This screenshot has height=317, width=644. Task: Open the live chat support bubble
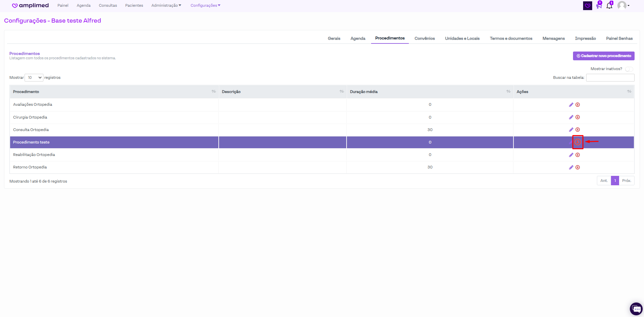pos(636,309)
